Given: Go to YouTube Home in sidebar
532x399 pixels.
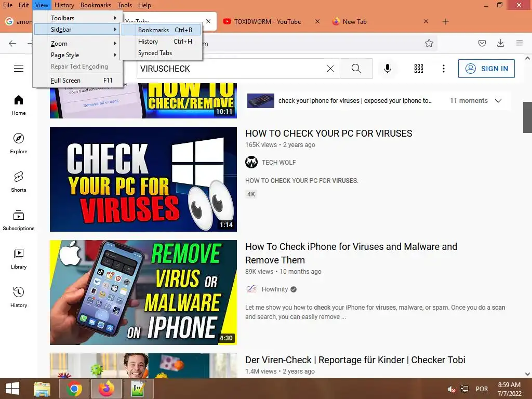Looking at the screenshot, I should (19, 105).
